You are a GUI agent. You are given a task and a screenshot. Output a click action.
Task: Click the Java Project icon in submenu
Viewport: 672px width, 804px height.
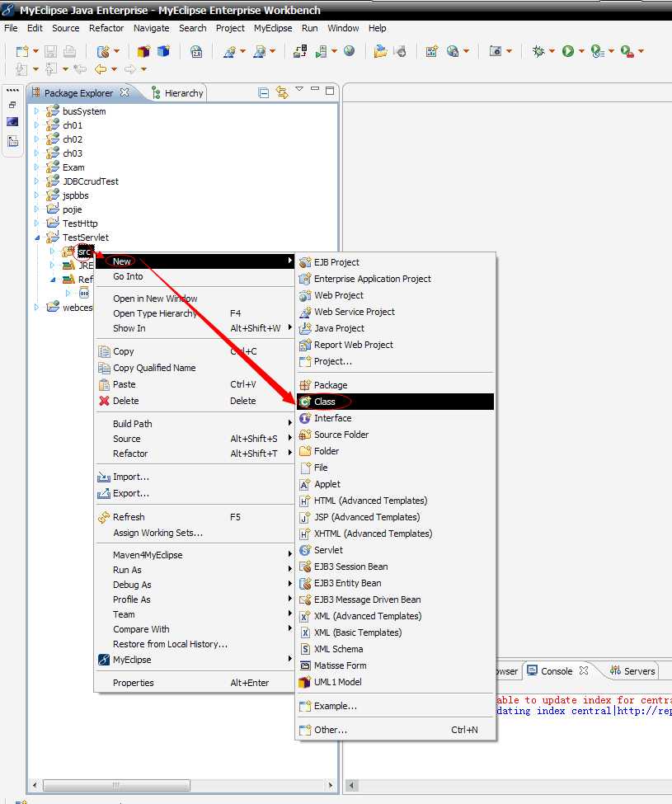click(x=305, y=328)
